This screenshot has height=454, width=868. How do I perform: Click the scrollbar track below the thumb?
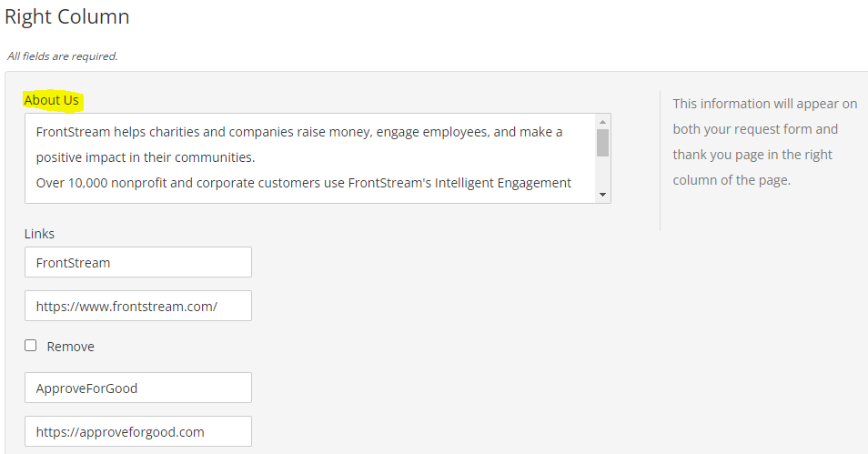pyautogui.click(x=603, y=173)
